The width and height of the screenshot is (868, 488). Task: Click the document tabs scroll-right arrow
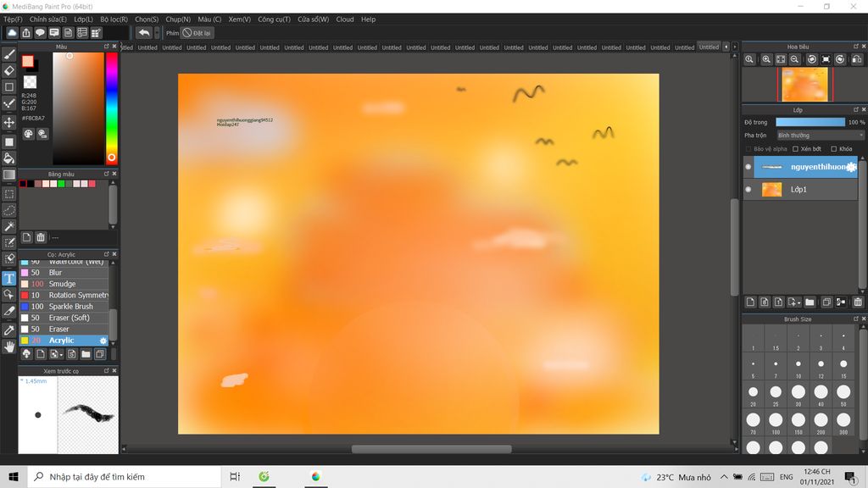tap(735, 47)
